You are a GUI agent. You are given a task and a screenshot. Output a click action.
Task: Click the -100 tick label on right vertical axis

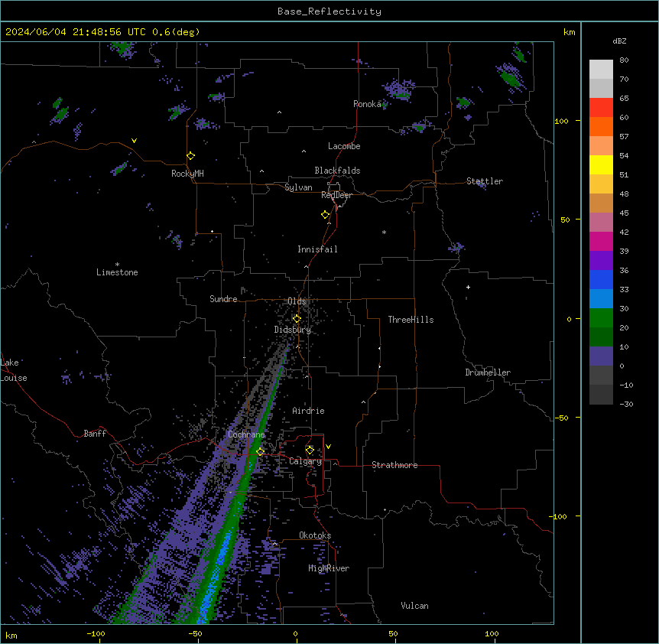pyautogui.click(x=559, y=516)
